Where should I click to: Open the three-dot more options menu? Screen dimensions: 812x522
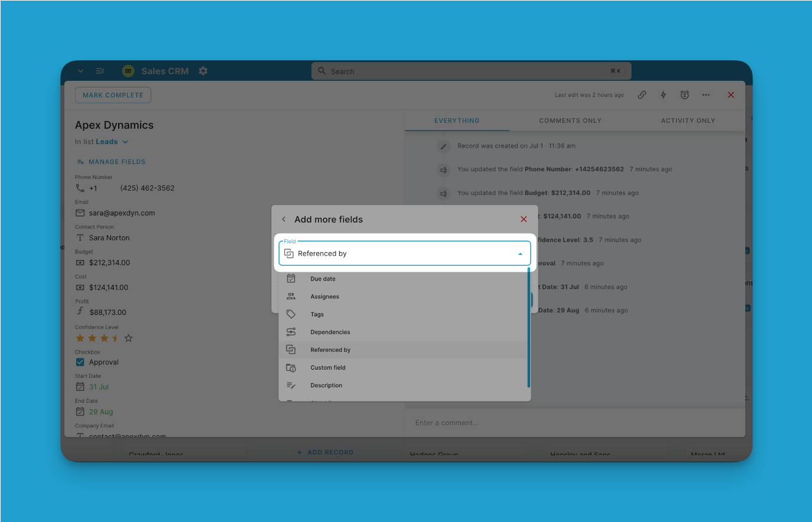point(706,95)
